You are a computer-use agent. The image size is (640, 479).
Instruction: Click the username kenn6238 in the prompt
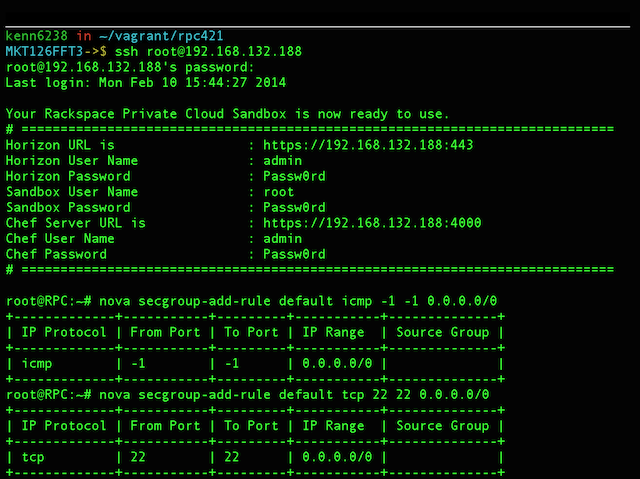tap(36, 36)
